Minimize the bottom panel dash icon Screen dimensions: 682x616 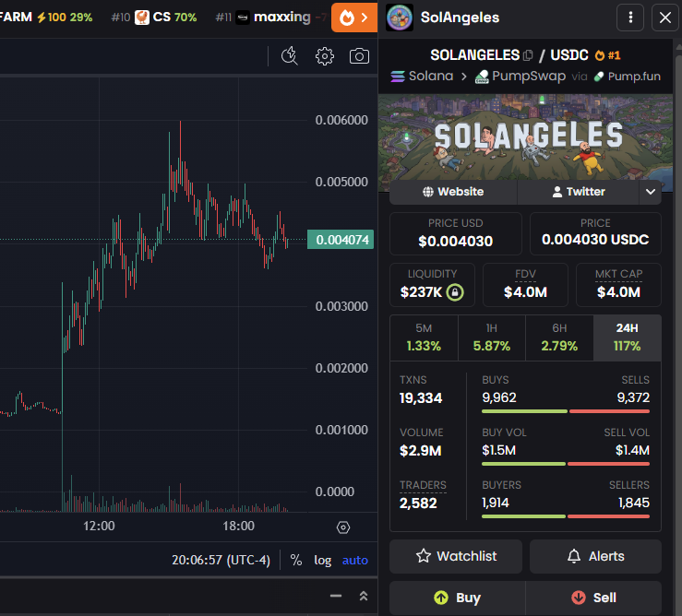[x=336, y=596]
